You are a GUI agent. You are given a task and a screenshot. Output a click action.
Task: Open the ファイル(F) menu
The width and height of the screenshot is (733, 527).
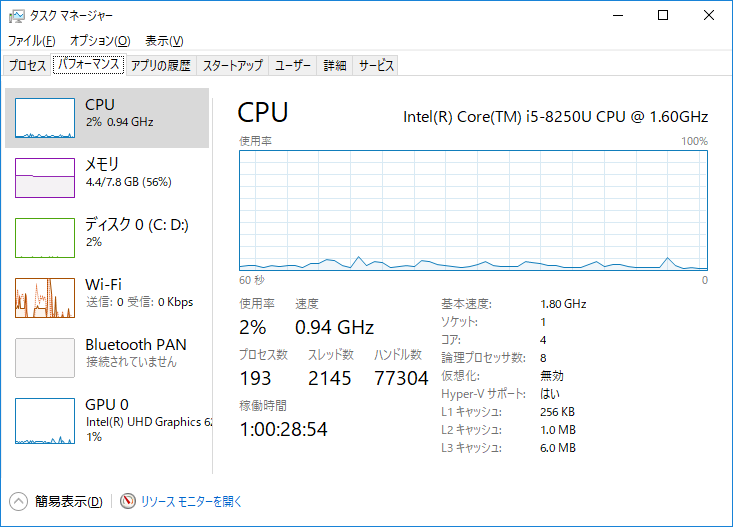tap(32, 41)
